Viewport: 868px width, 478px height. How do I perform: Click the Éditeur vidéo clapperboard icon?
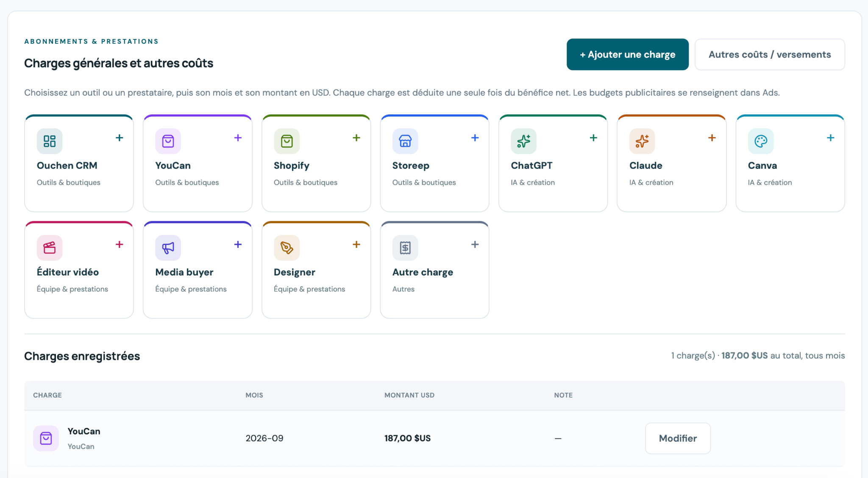(50, 248)
